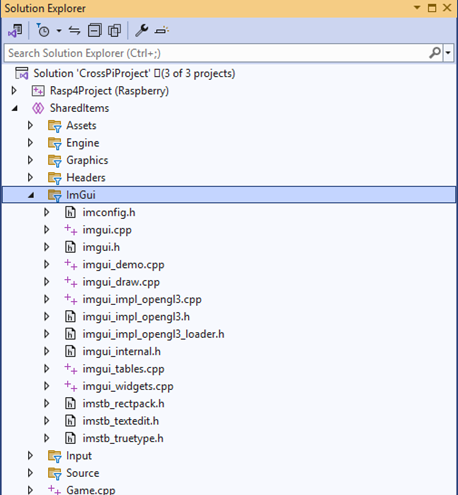
Task: Click the Pending Changes Filter clock icon
Action: (x=43, y=30)
